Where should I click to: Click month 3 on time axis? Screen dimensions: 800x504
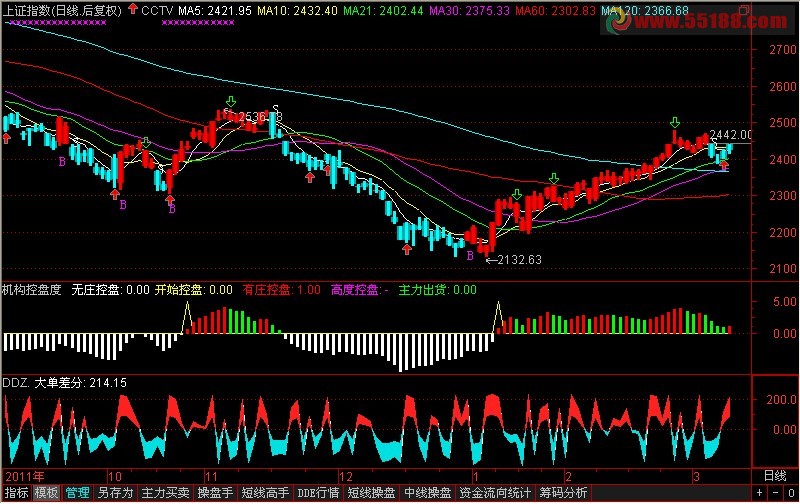pos(696,477)
